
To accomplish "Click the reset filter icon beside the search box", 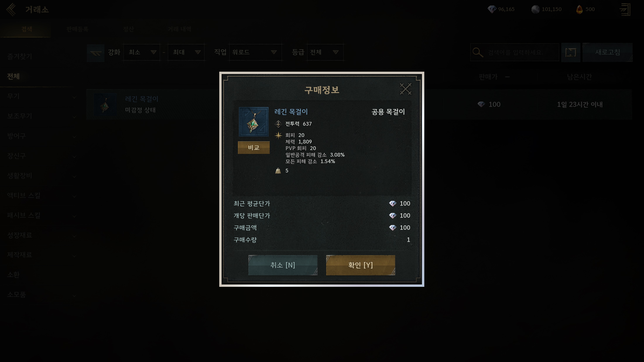I will [571, 52].
